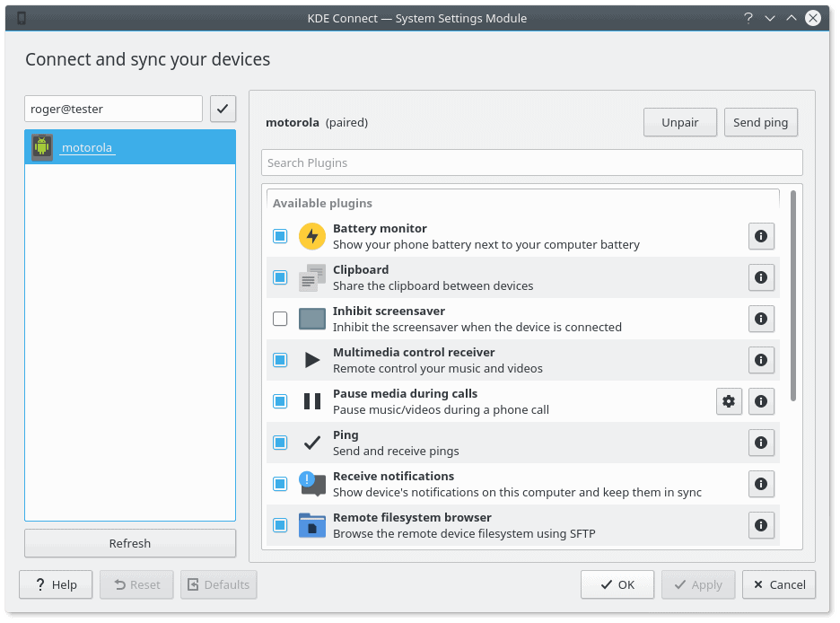
Task: Show info for Receive notifications plugin
Action: click(x=761, y=484)
